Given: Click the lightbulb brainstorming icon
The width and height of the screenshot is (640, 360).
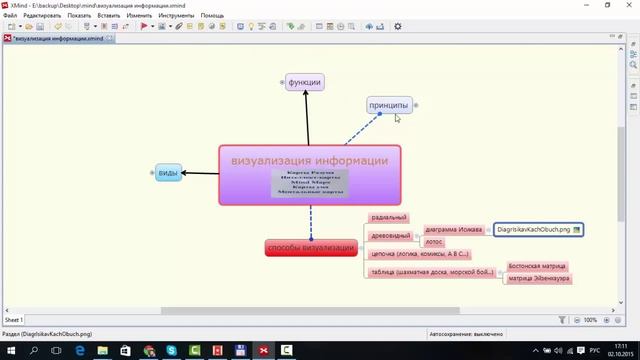Looking at the screenshot, I should (251, 27).
